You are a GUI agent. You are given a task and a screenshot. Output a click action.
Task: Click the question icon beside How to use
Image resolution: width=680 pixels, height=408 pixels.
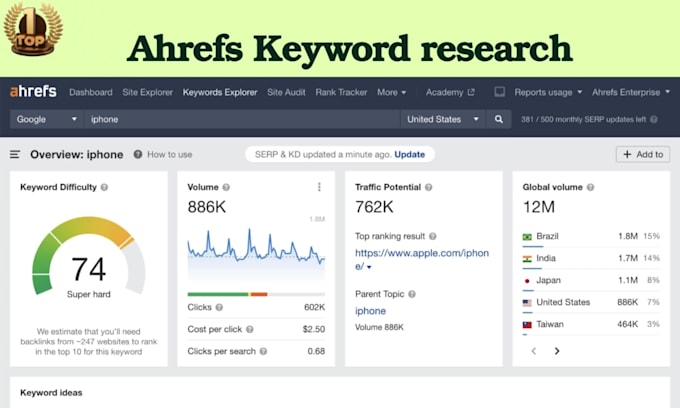tap(138, 154)
